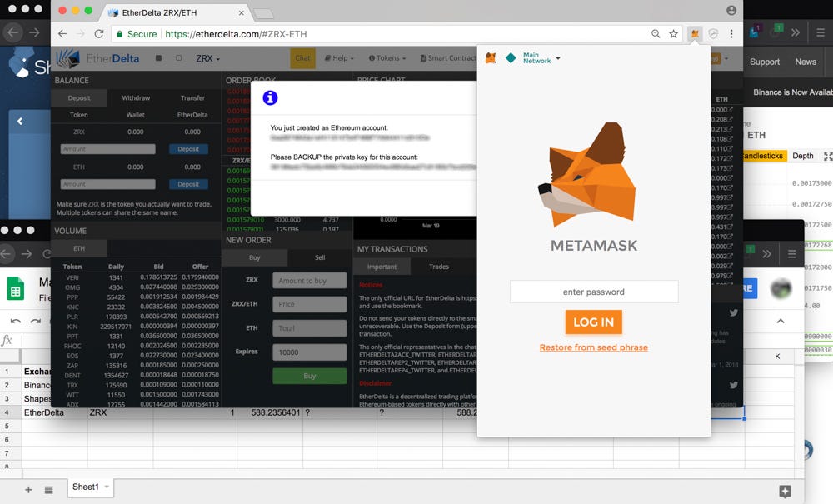Switch to the Transfer tab in Balance
833x504 pixels.
(192, 97)
